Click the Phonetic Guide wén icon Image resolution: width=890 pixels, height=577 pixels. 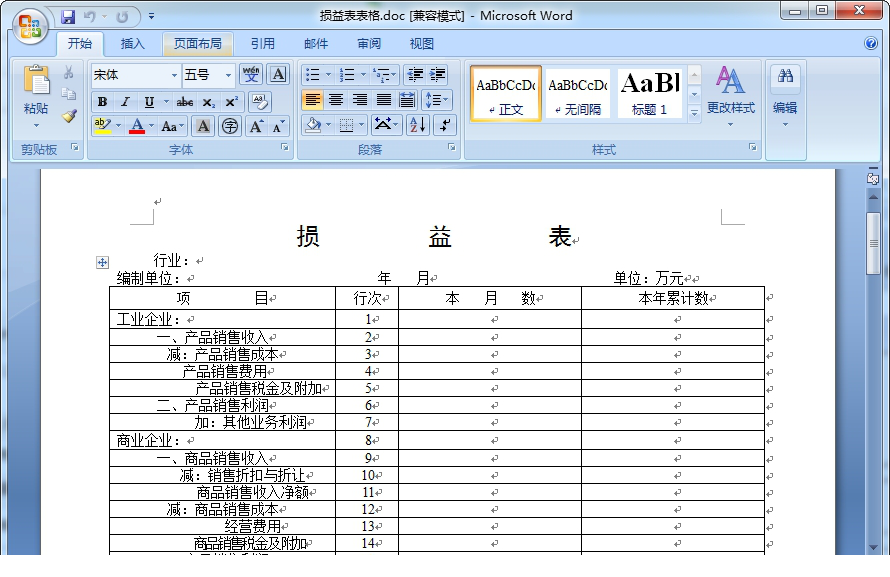coord(251,74)
